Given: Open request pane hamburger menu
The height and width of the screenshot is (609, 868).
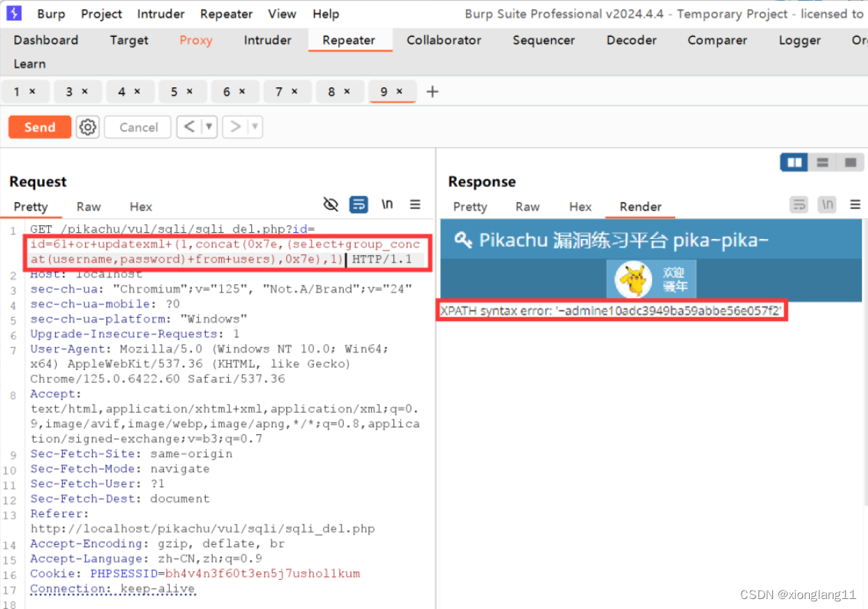Looking at the screenshot, I should [x=415, y=205].
